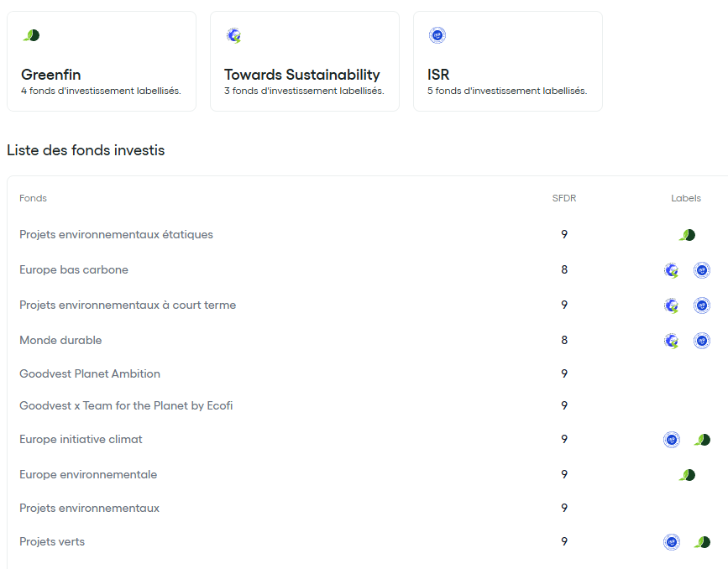Image resolution: width=728 pixels, height=569 pixels.
Task: Click ISR label icon for Europe initiative climat
Action: [672, 440]
